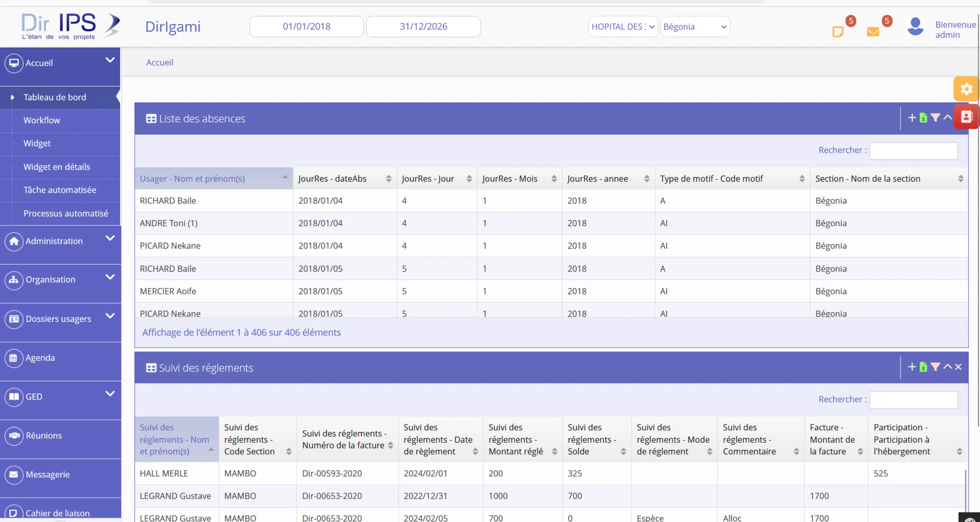Export Suivi des réglements to Excel
Image resolution: width=980 pixels, height=522 pixels.
[x=923, y=367]
